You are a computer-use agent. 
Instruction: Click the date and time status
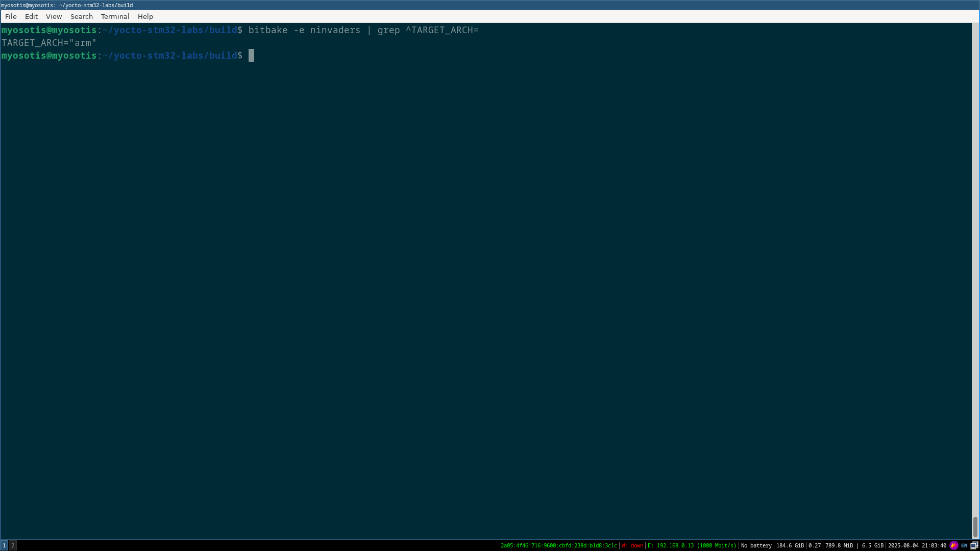[917, 545]
